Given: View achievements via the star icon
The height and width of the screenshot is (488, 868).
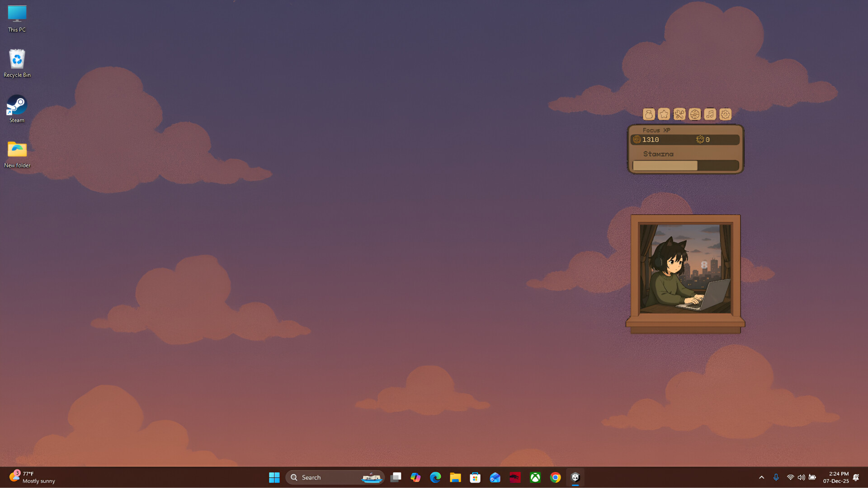Looking at the screenshot, I should click(x=664, y=114).
